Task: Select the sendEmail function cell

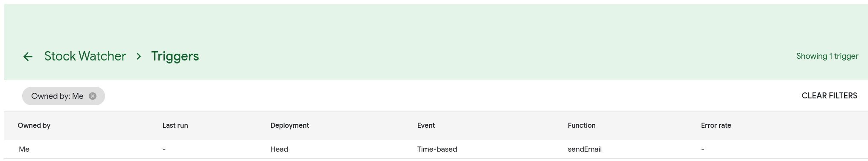Action: pyautogui.click(x=585, y=149)
